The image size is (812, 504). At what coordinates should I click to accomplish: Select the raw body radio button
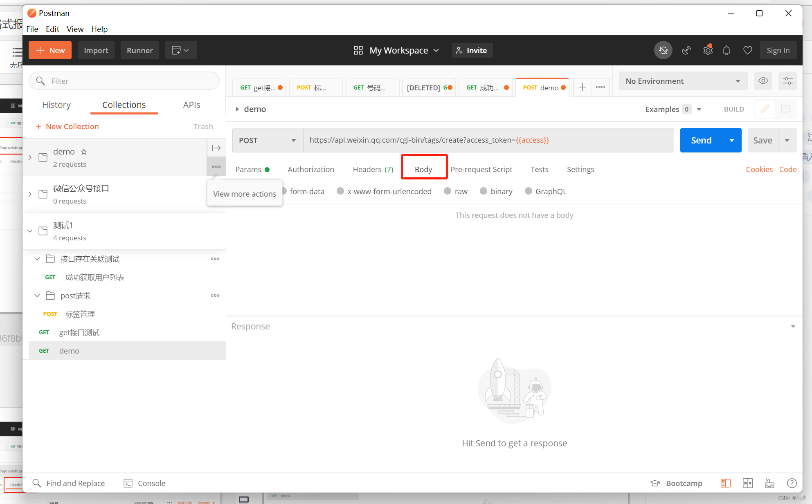pyautogui.click(x=448, y=191)
